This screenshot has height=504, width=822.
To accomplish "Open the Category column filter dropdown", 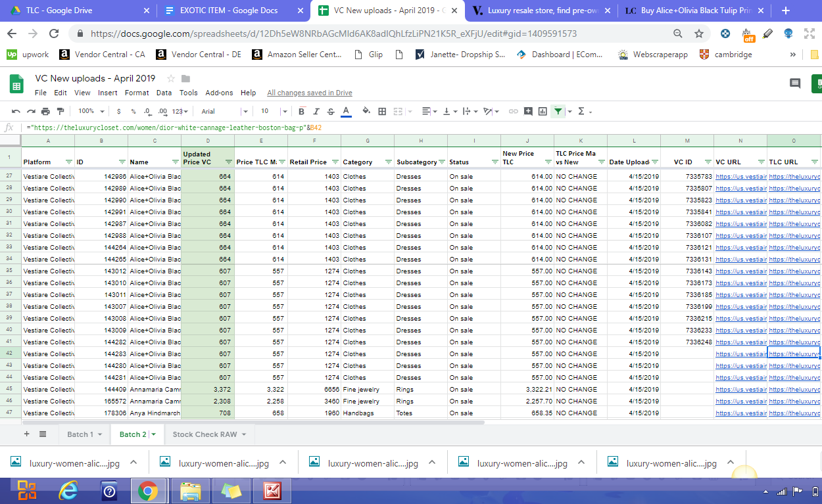I will pyautogui.click(x=388, y=162).
